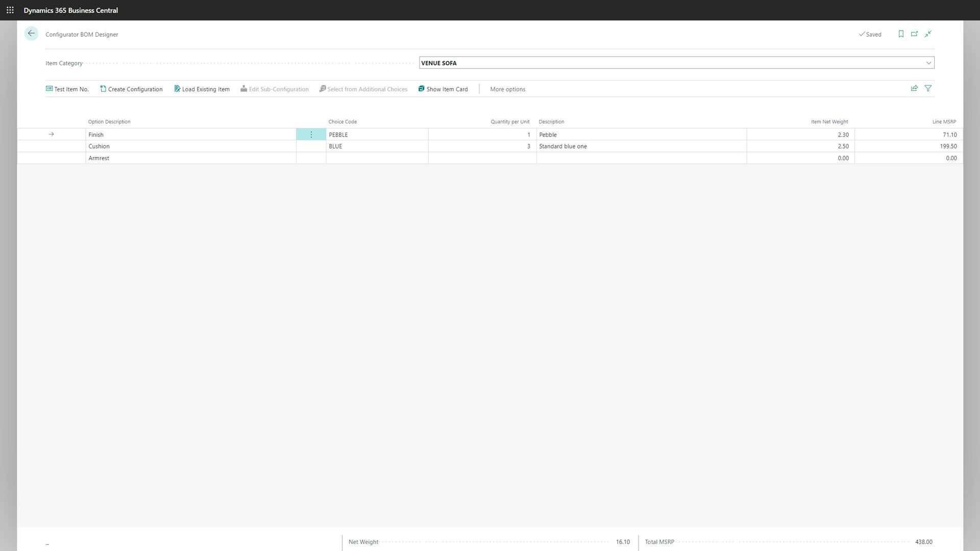Click the share icon in the toolbar
This screenshot has width=980, height=551.
click(914, 88)
